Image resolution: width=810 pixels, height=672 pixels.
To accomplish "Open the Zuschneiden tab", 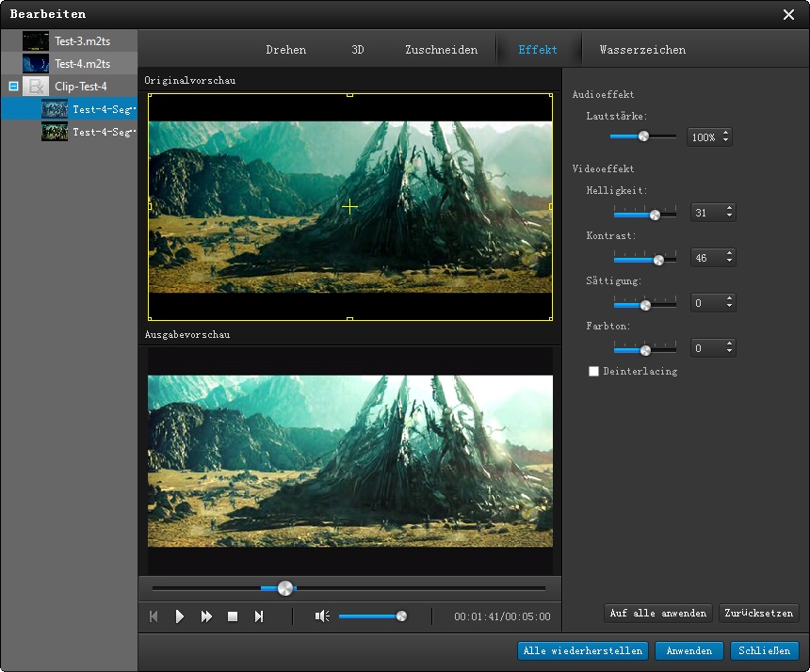I will coord(441,50).
